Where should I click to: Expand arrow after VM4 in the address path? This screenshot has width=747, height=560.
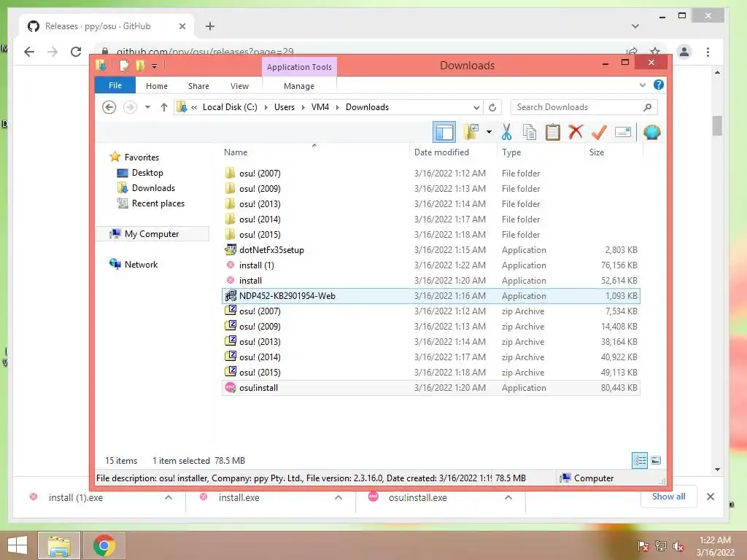click(x=337, y=107)
